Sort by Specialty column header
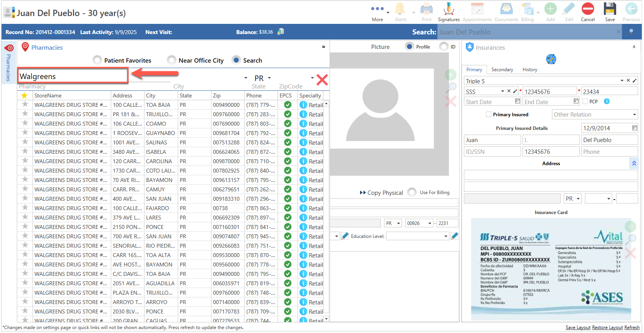 310,95
